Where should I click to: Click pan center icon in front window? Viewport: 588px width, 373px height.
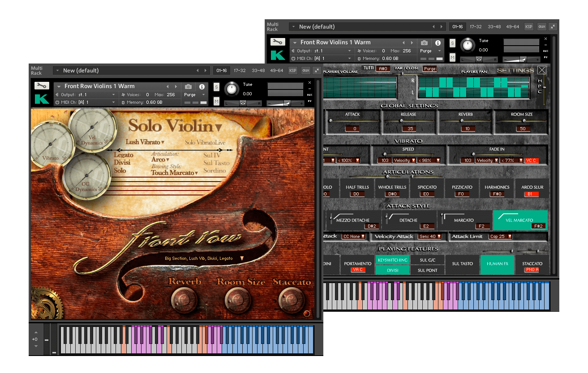(242, 103)
